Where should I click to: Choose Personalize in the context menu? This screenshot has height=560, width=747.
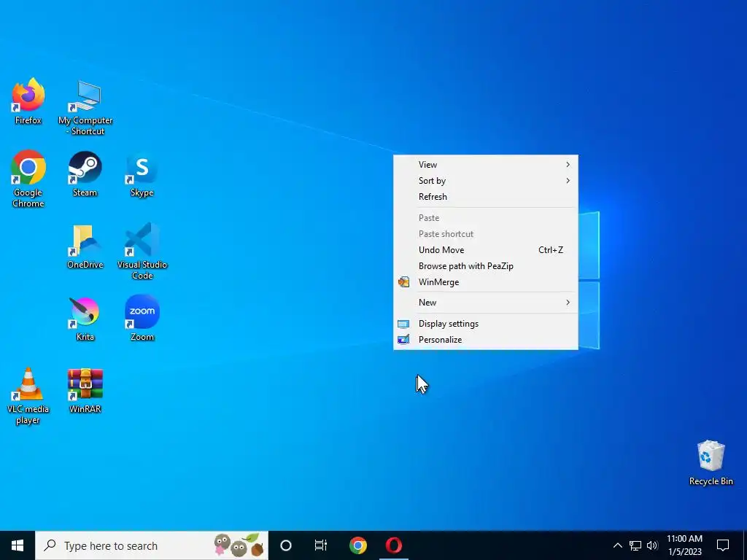click(x=485, y=340)
